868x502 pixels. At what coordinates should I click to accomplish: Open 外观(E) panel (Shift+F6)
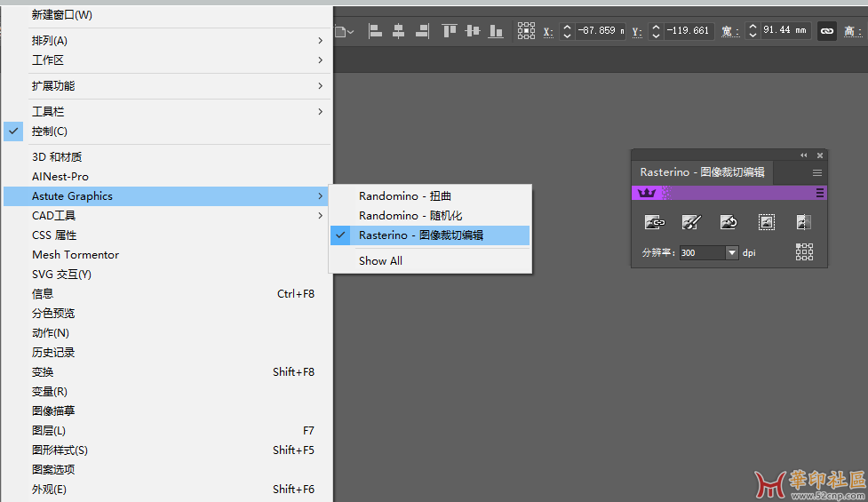[x=167, y=490]
